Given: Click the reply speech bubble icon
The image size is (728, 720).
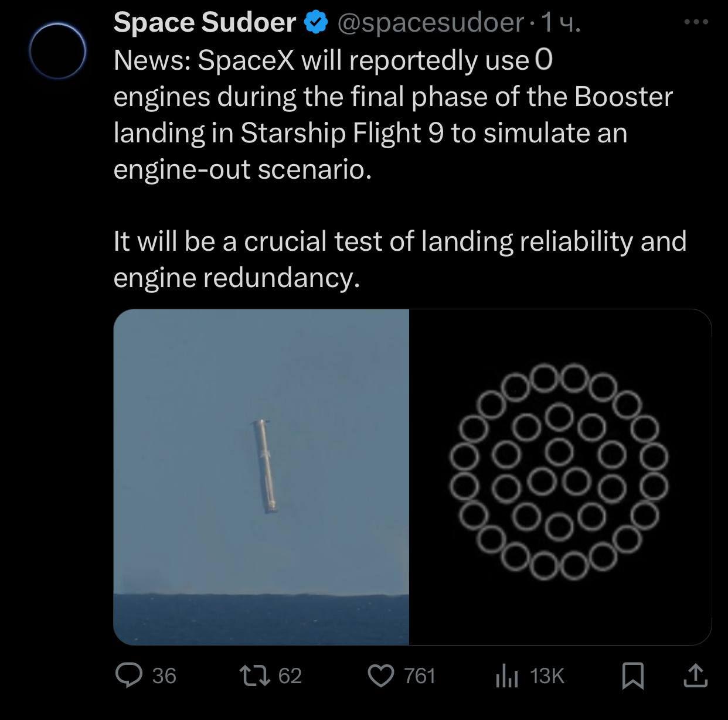Looking at the screenshot, I should click(x=128, y=675).
